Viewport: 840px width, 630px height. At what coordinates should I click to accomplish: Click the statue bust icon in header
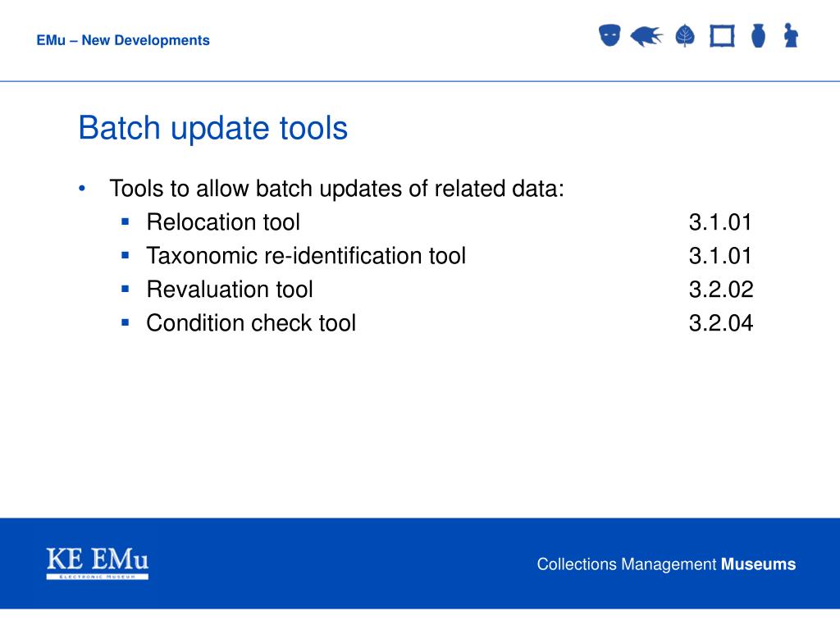791,35
